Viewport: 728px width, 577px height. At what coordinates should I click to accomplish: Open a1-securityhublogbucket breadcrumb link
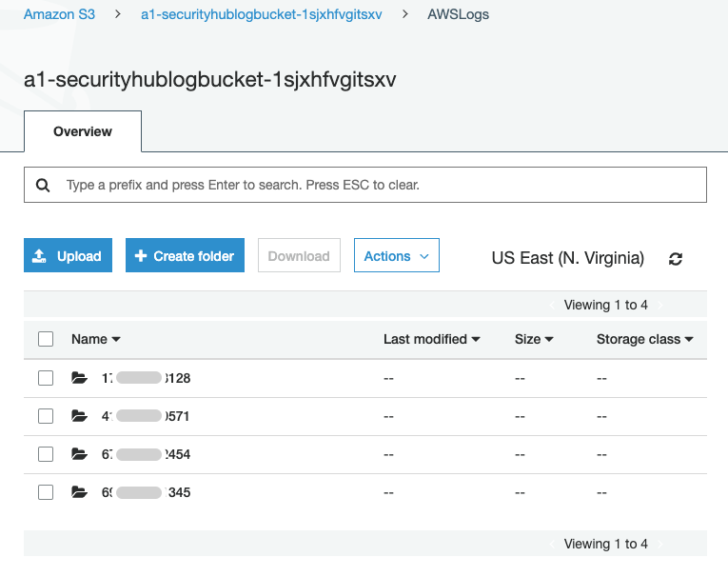pyautogui.click(x=262, y=14)
